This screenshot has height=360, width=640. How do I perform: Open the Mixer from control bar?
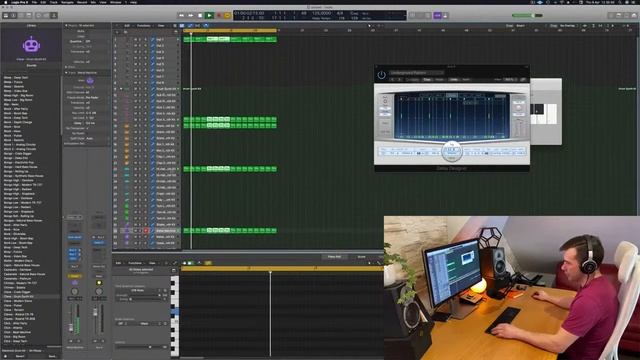pos(46,16)
